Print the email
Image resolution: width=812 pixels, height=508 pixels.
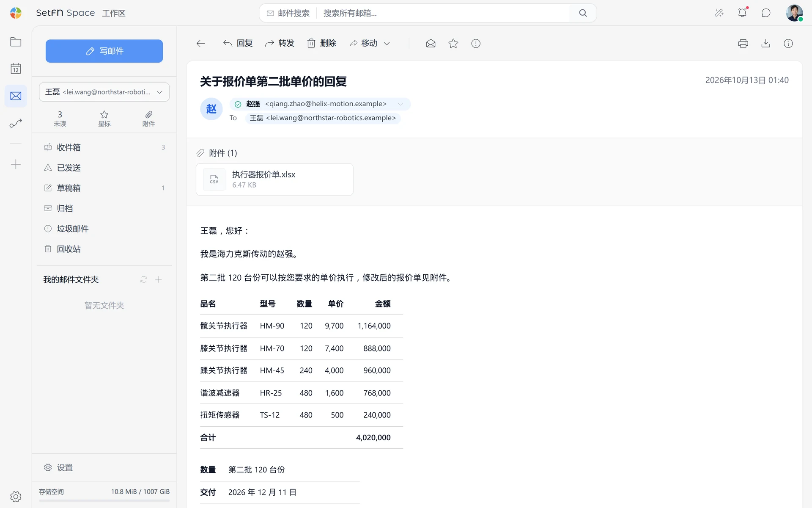[743, 43]
